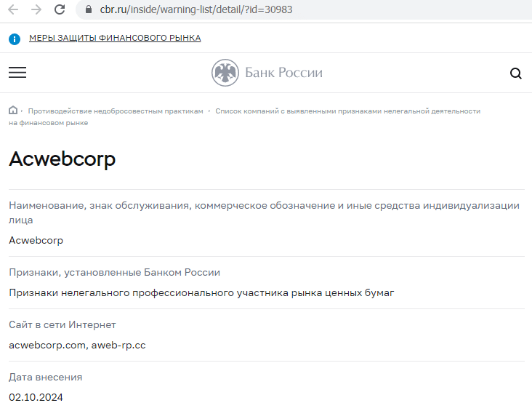
Task: Open Противодействие недобросовестным практикам breadcrumb
Action: pos(116,111)
